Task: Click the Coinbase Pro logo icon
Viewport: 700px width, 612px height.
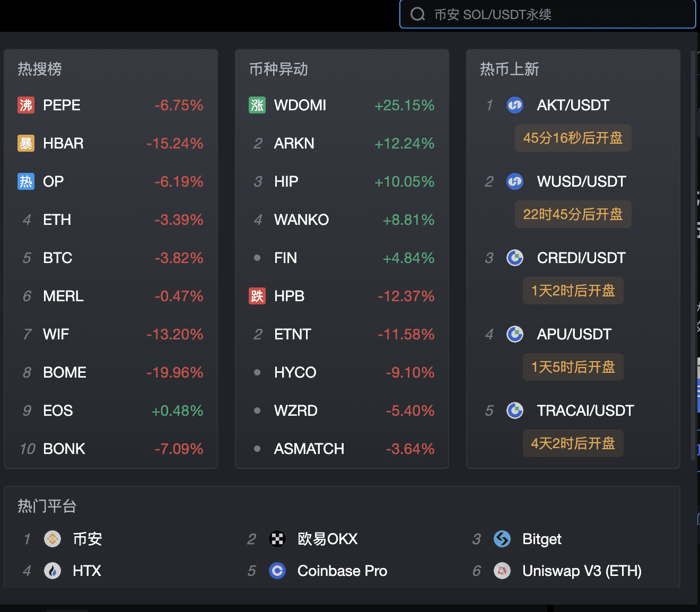Action: [277, 571]
